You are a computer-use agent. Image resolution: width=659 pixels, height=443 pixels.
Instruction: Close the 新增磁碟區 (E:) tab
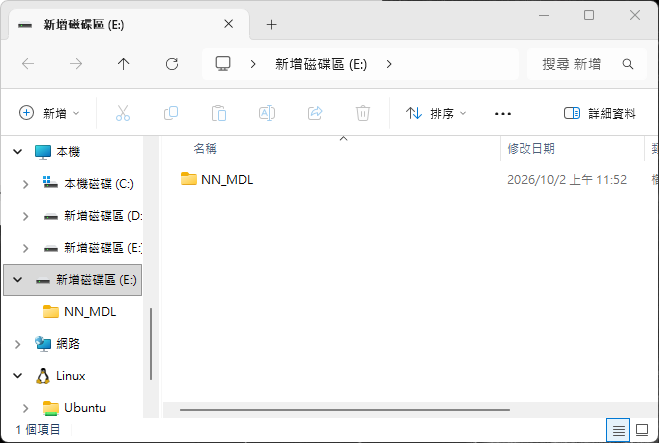coord(229,24)
